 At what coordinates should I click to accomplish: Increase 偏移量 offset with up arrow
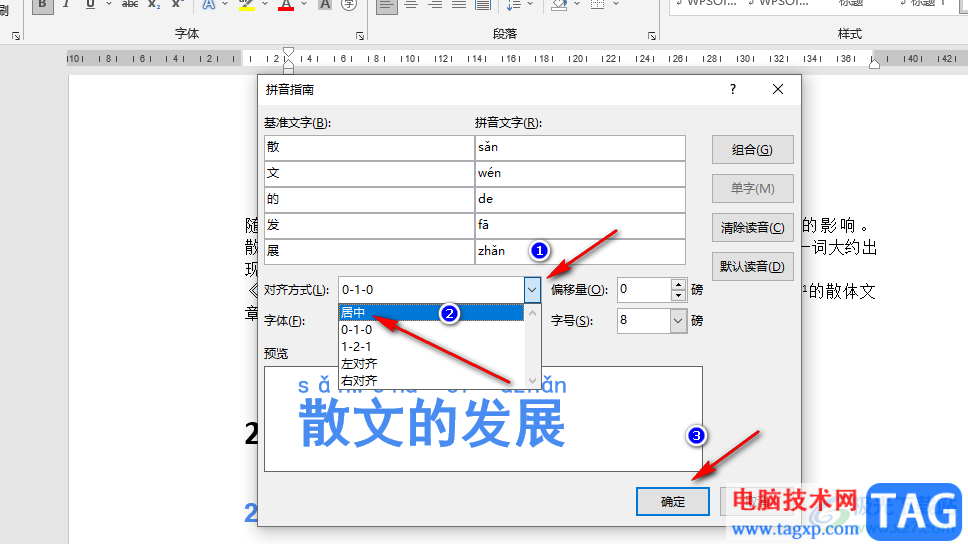click(x=678, y=284)
